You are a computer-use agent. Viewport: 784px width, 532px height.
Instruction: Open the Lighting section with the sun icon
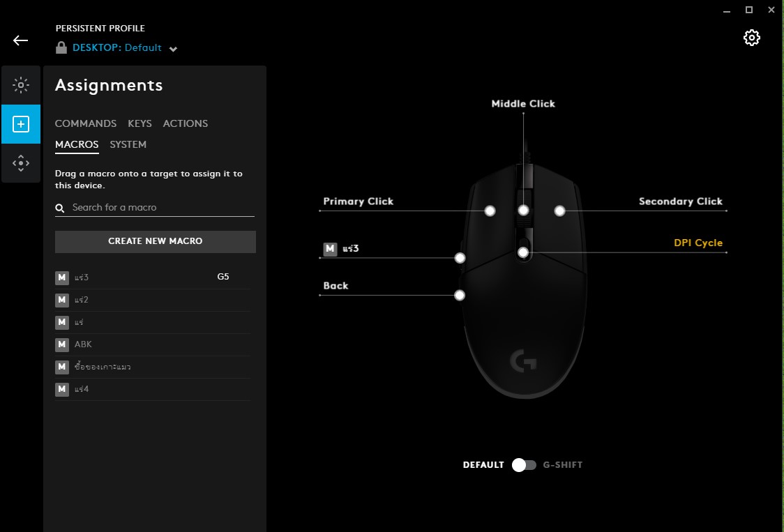[21, 85]
